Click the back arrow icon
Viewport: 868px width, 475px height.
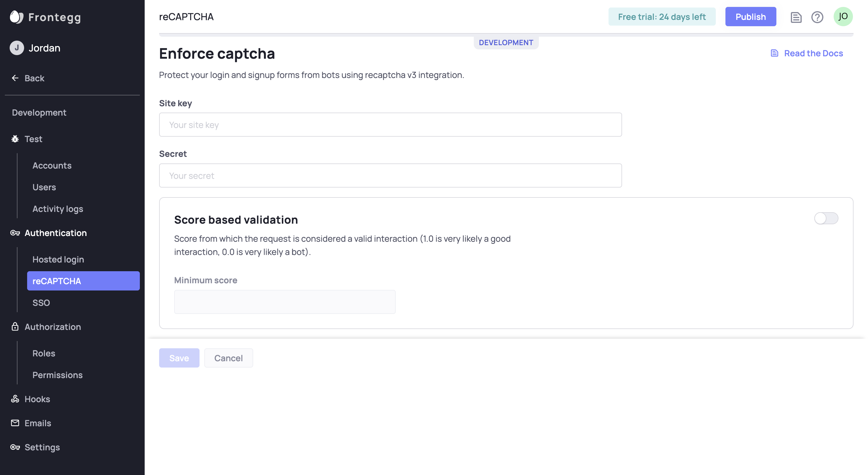point(15,78)
